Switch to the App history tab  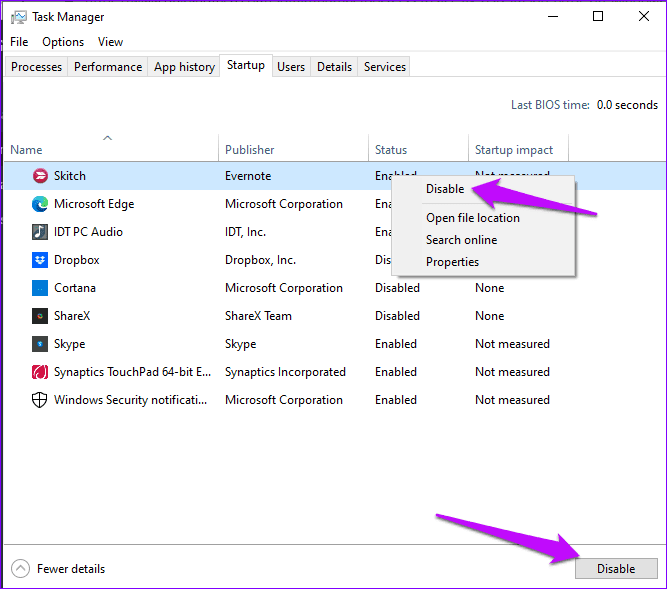184,67
